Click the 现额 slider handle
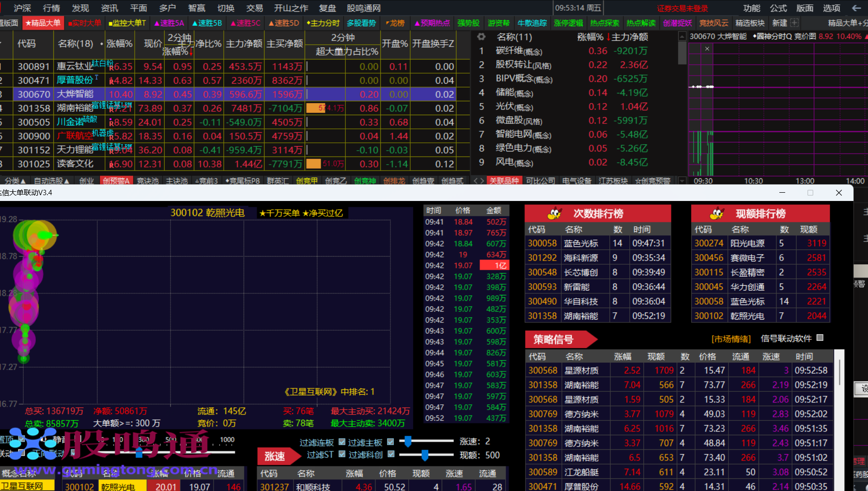 click(x=425, y=455)
